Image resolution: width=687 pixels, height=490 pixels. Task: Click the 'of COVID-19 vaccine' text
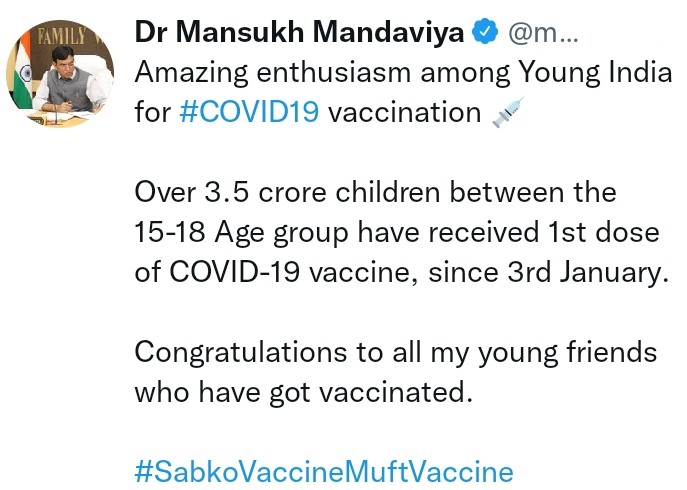275,271
